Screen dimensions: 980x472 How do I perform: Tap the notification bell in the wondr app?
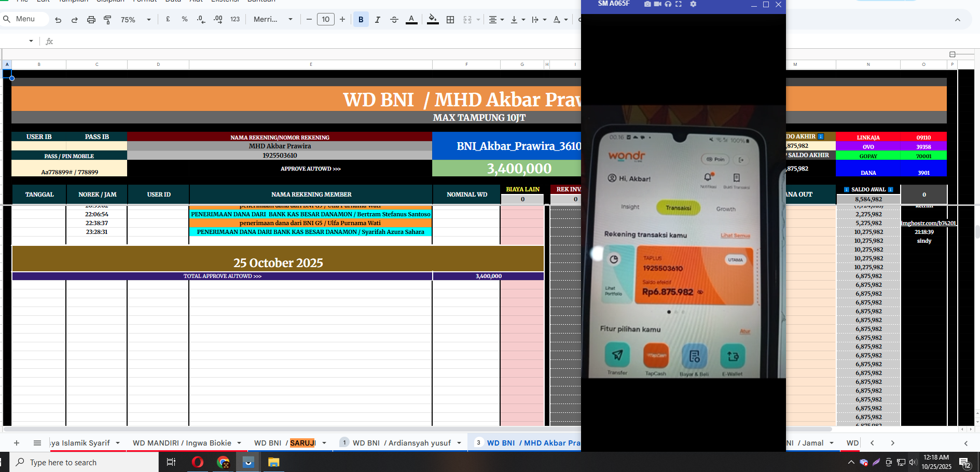pyautogui.click(x=708, y=177)
